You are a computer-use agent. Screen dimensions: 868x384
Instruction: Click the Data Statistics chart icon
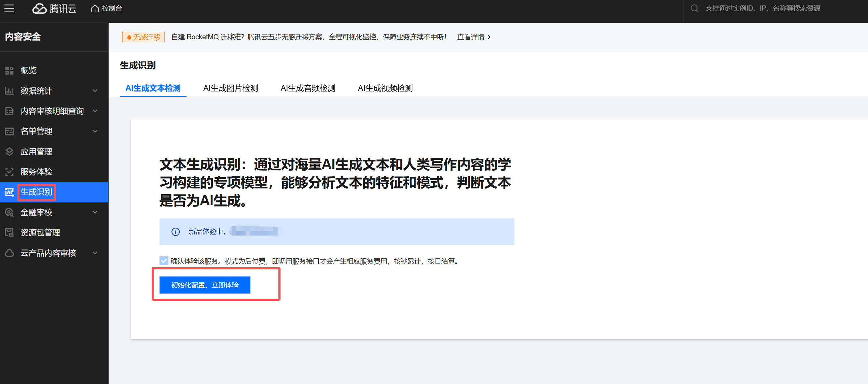coord(9,91)
